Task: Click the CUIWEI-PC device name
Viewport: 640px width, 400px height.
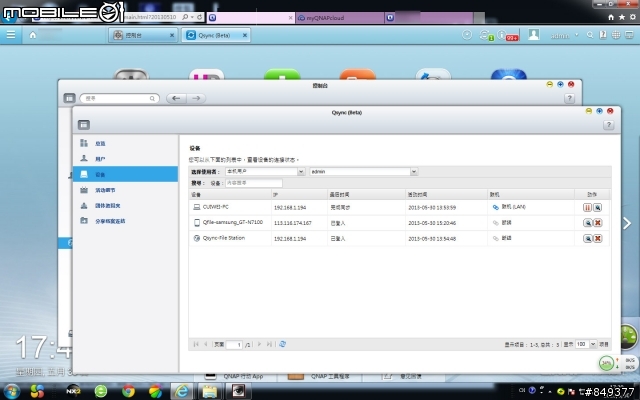Action: pos(216,207)
